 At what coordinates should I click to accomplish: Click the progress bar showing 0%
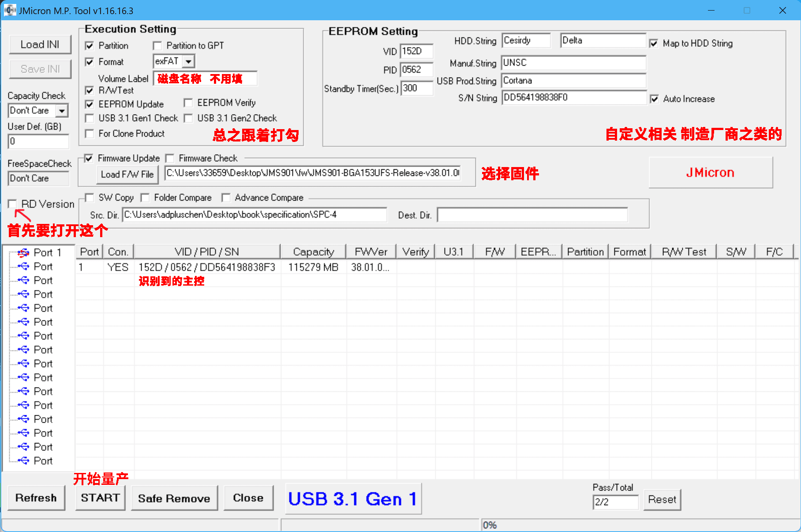640,525
